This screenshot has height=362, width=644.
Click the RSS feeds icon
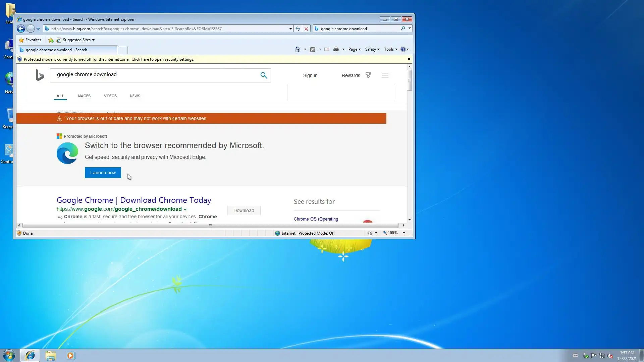click(x=313, y=49)
